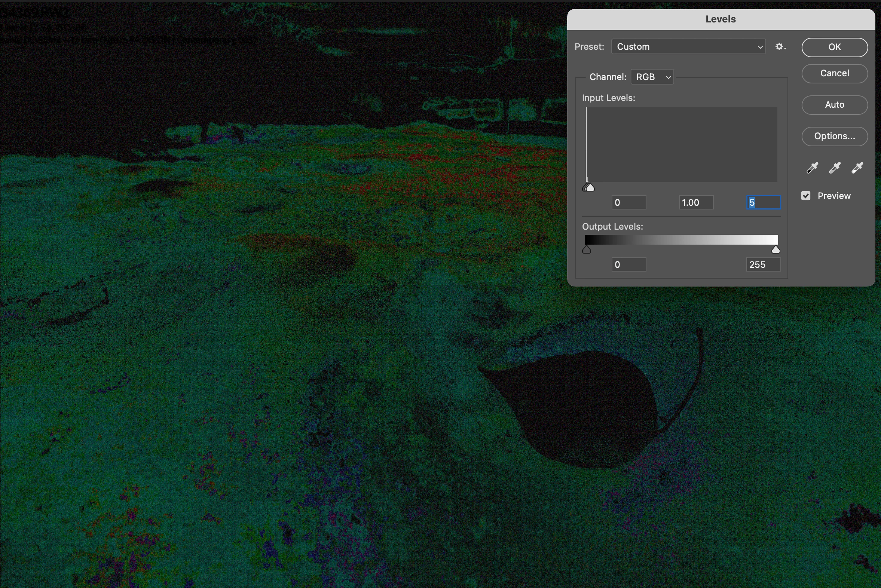The width and height of the screenshot is (881, 588).
Task: Toggle the Preview checkbox
Action: 805,196
